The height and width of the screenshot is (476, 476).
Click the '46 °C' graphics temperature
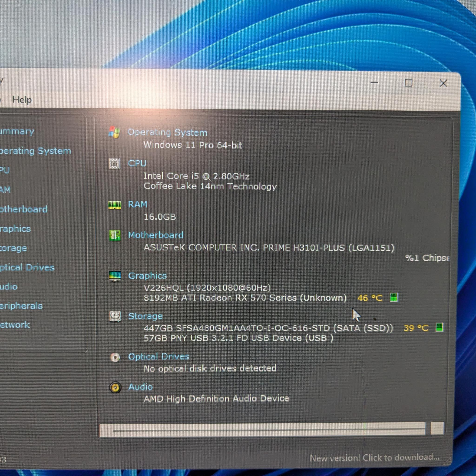coord(370,298)
